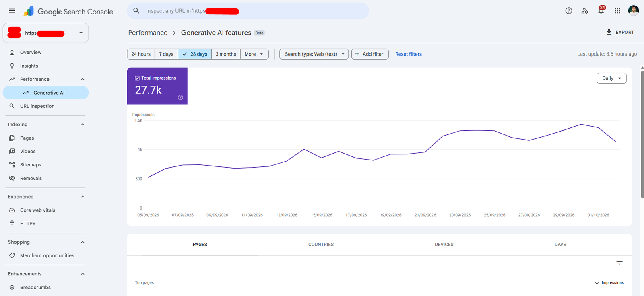Open the Google apps grid
The height and width of the screenshot is (296, 644).
tap(617, 11)
